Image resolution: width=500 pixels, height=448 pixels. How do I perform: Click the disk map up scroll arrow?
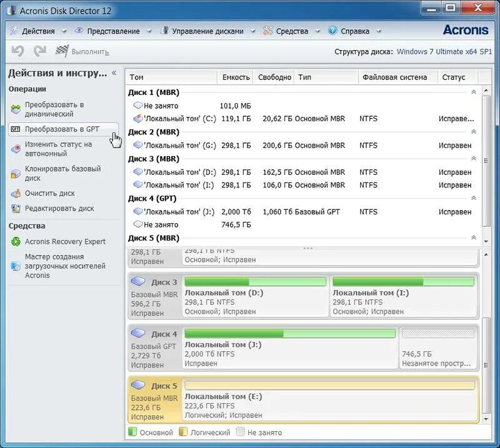[x=486, y=254]
